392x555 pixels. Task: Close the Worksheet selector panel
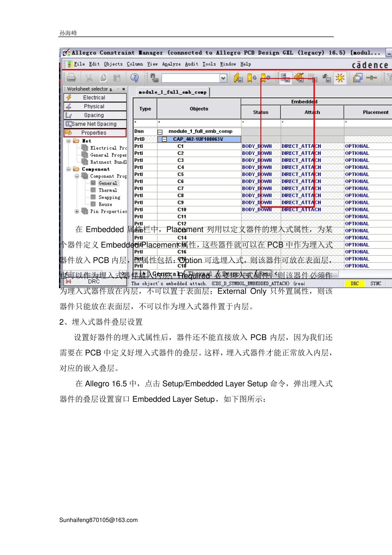[x=123, y=89]
